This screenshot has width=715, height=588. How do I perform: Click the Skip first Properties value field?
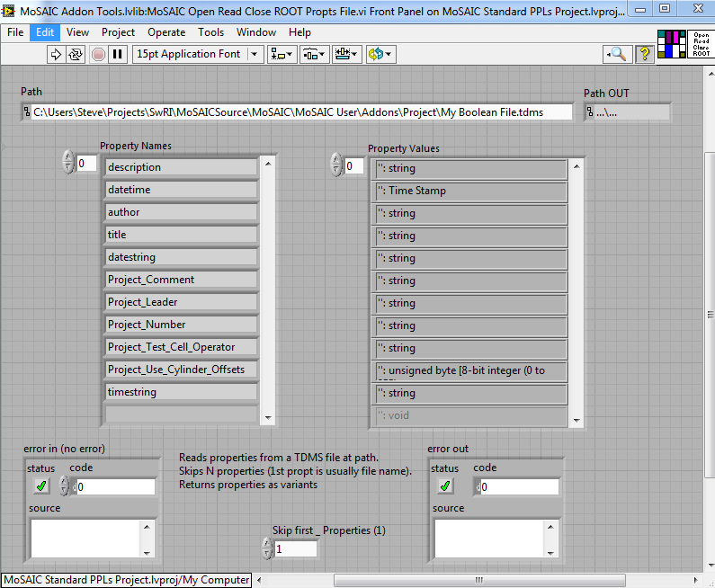[296, 548]
